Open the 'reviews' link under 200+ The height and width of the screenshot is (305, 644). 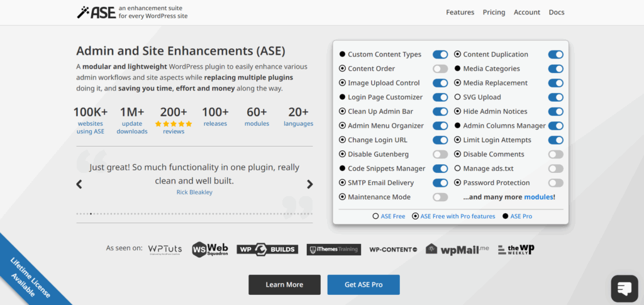[174, 131]
